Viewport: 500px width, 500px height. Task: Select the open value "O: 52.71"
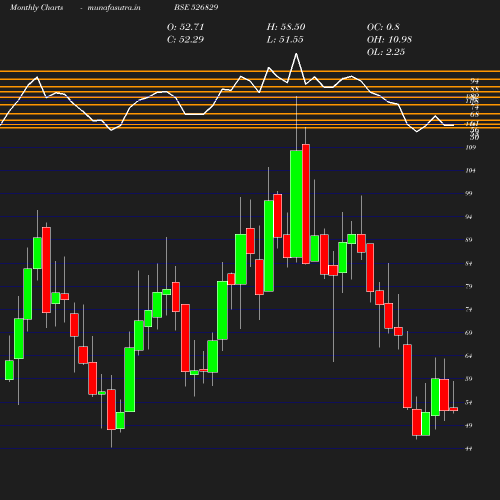[185, 27]
